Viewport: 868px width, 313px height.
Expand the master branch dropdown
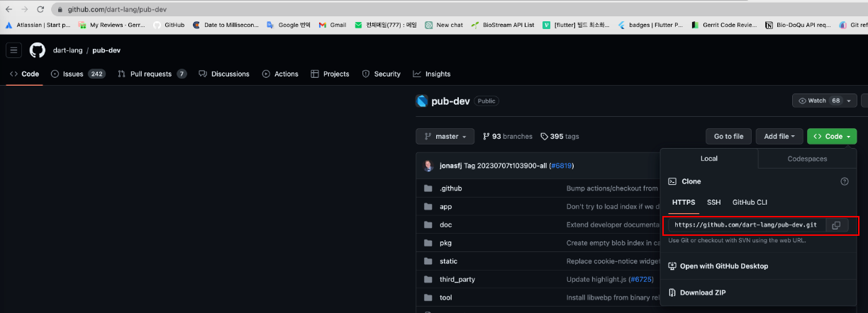[x=445, y=136]
